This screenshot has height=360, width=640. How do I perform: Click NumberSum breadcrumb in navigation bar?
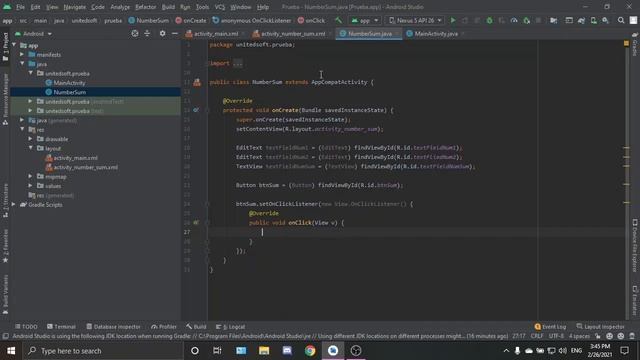(x=149, y=20)
